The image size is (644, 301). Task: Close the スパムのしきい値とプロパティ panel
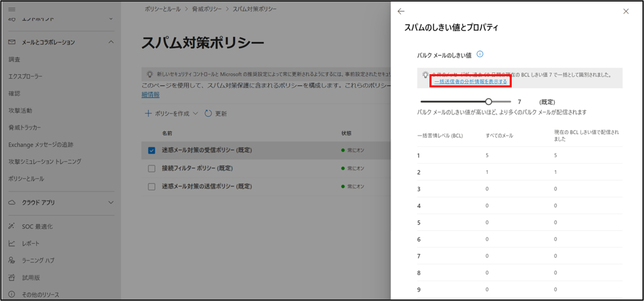[x=626, y=12]
